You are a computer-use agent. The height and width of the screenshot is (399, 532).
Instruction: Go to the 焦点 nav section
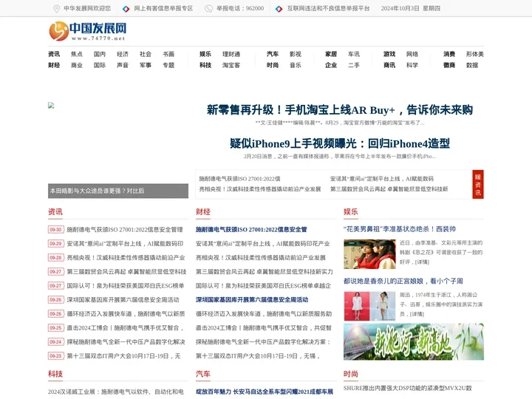coord(77,54)
